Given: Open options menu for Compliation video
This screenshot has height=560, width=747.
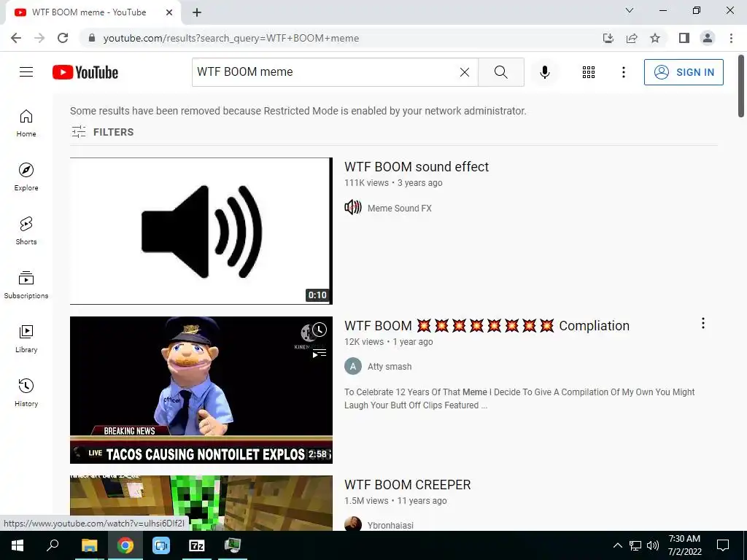Looking at the screenshot, I should 703,323.
